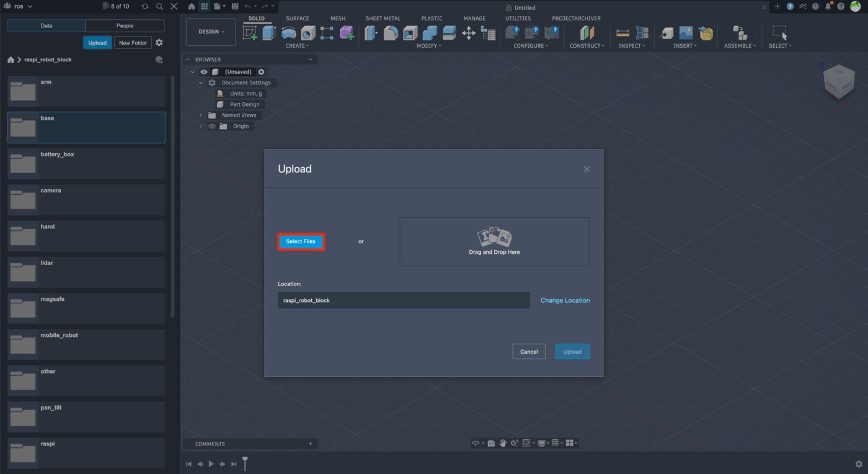868x474 pixels.
Task: Open the Measure tool
Action: click(623, 33)
